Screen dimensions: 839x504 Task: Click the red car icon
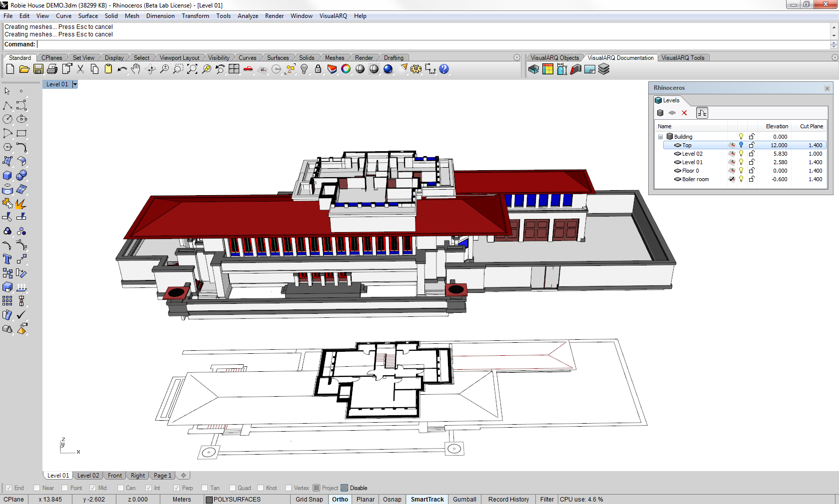248,69
